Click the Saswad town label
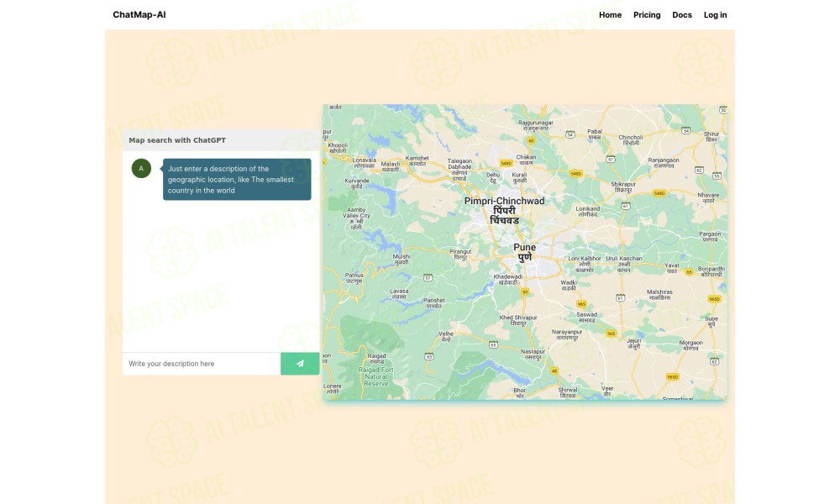840x504 pixels. point(586,317)
